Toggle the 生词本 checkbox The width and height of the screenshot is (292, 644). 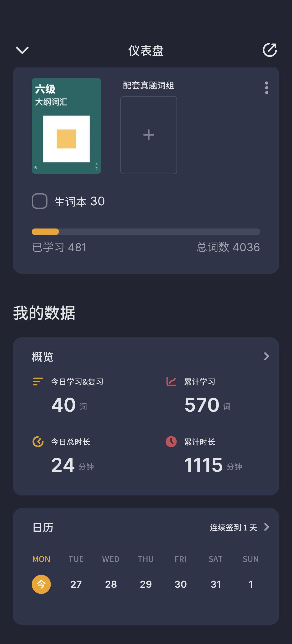[40, 201]
